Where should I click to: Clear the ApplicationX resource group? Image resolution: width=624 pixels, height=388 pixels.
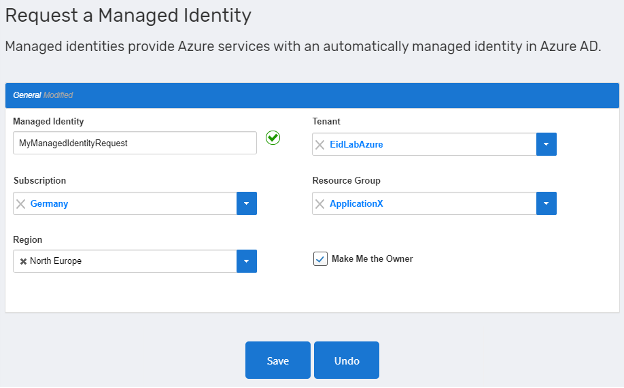click(x=320, y=204)
